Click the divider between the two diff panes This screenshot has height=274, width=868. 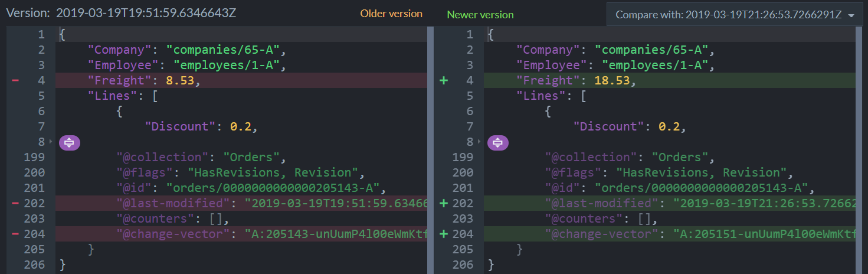pos(430,149)
